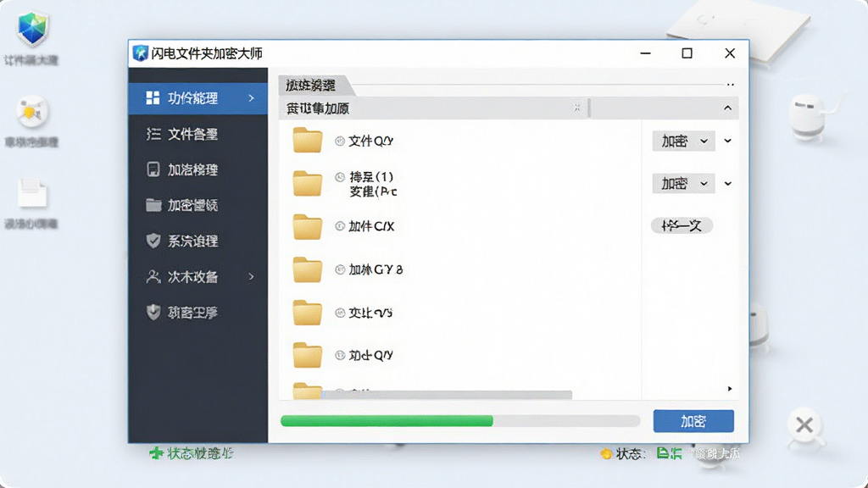Click the green progress bar

click(x=387, y=421)
